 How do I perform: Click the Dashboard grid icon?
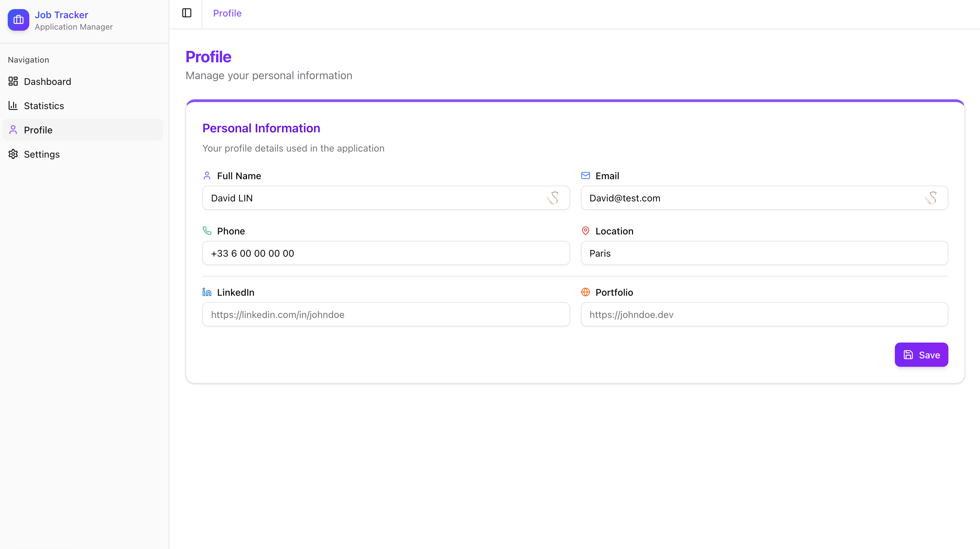[x=13, y=81]
